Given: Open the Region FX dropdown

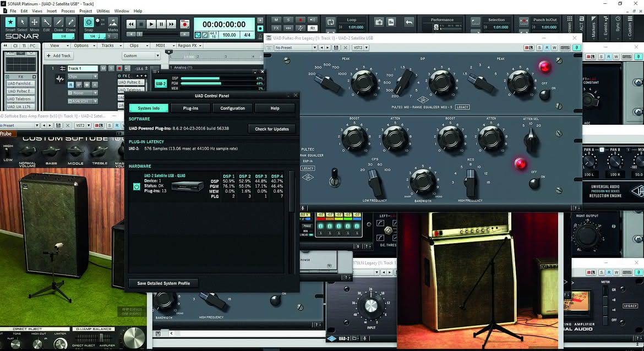Looking at the screenshot, I should click(x=189, y=46).
